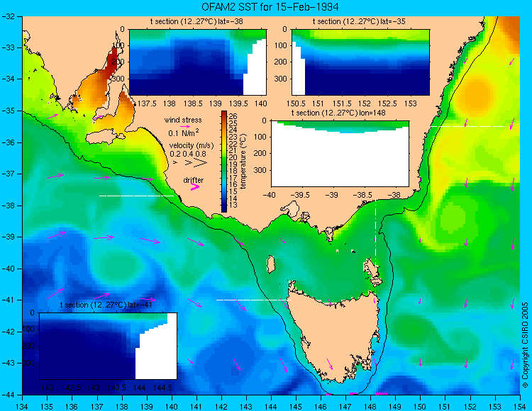Click main map longitude label 141
This screenshot has width=532, height=411.
196,406
